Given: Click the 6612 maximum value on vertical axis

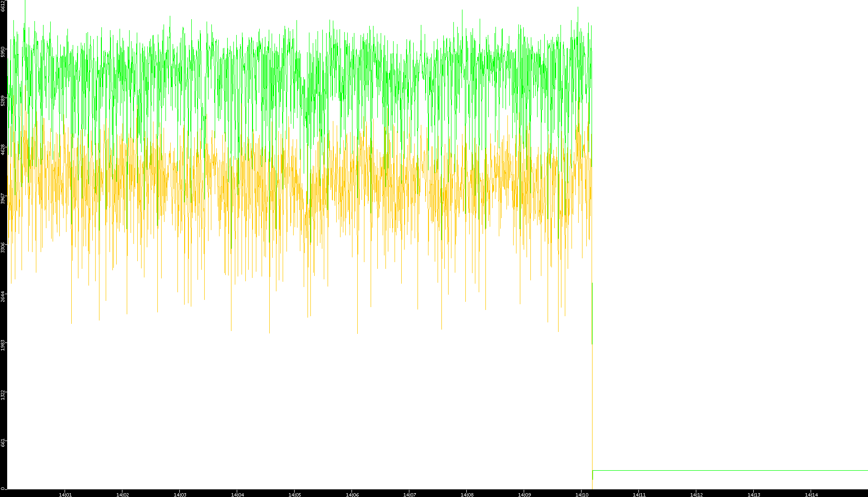Looking at the screenshot, I should point(3,6).
